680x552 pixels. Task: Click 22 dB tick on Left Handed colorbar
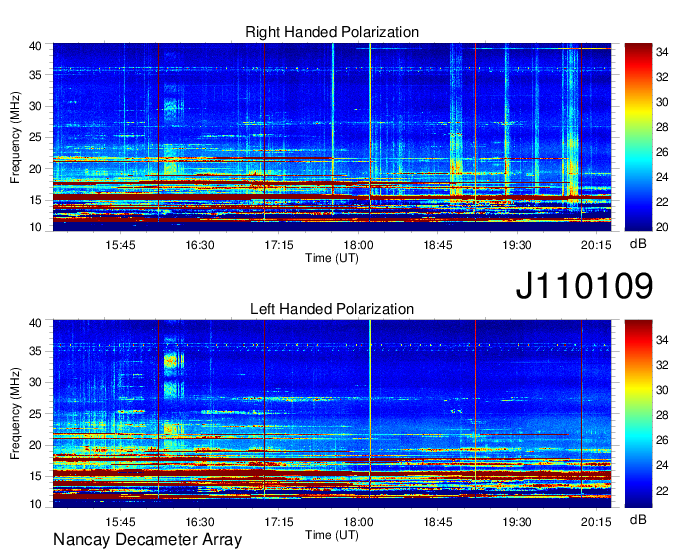coord(662,491)
